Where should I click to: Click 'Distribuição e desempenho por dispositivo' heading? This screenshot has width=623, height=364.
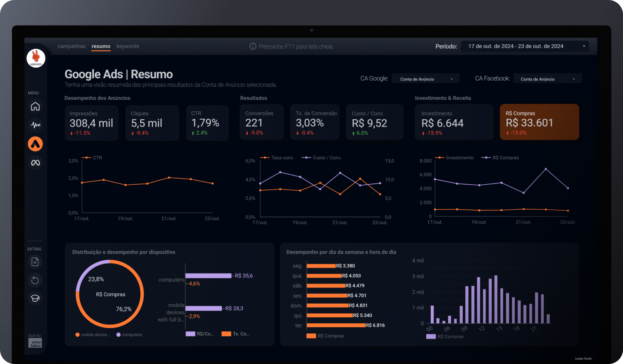pyautogui.click(x=124, y=252)
